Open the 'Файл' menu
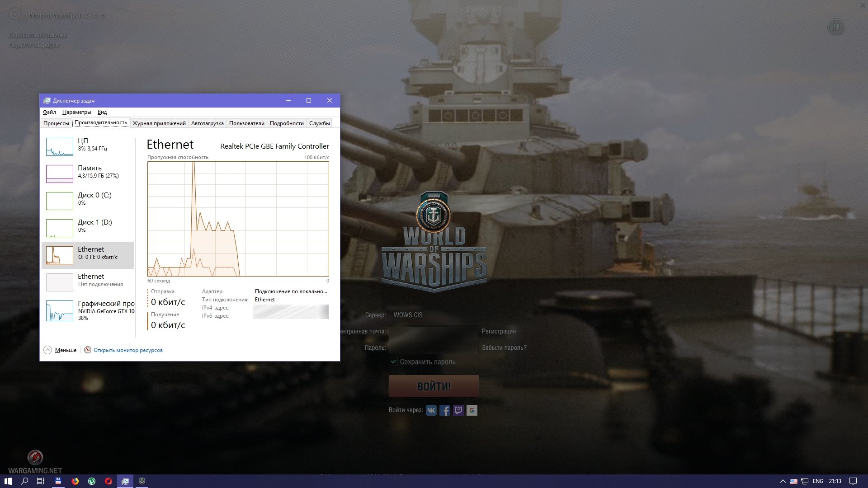Screen dimensions: 868x488 (x=49, y=112)
